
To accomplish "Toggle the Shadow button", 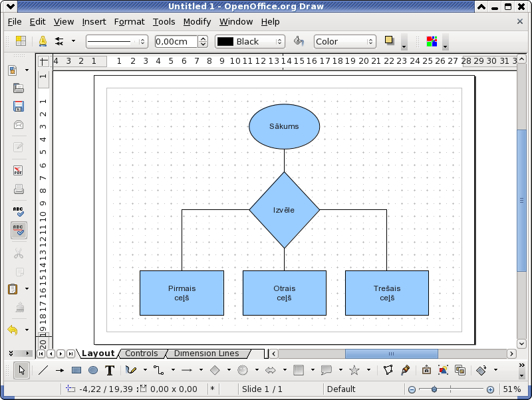I will (x=389, y=41).
